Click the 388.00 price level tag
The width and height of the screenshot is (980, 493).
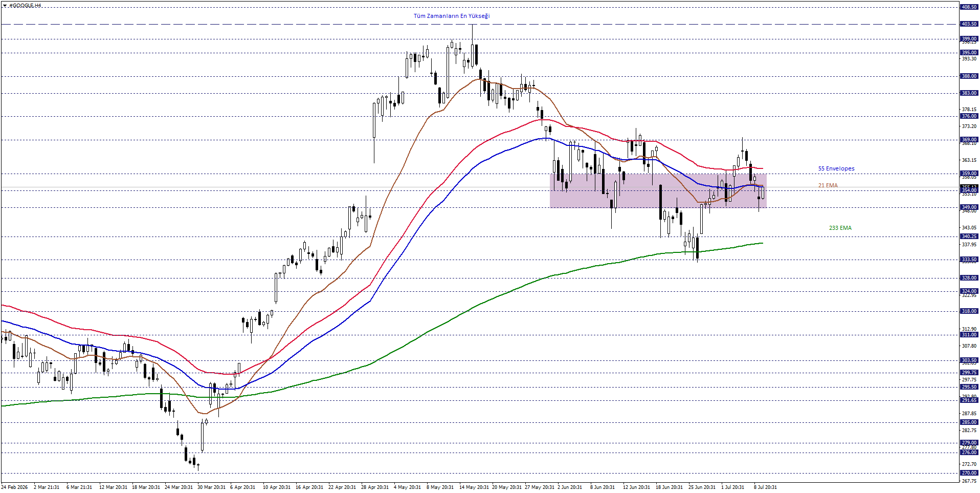click(969, 76)
